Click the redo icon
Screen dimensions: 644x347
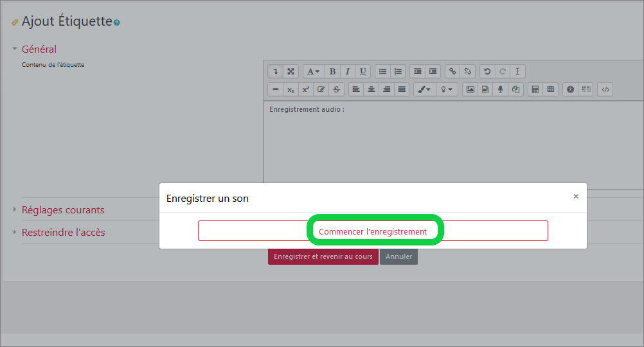pyautogui.click(x=503, y=71)
